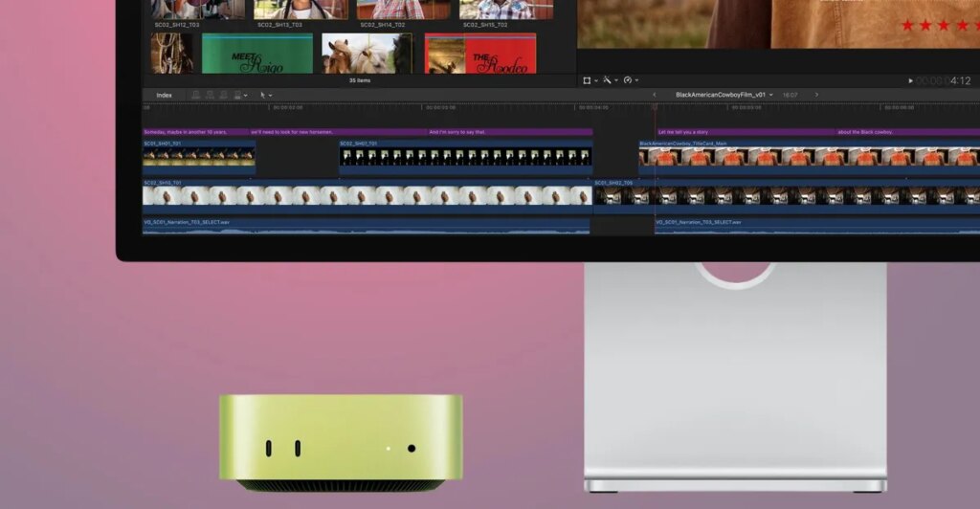
Task: Select second VO_SC01_Narration_T03_SELECT.wav audio clip after gap
Action: coord(817,226)
